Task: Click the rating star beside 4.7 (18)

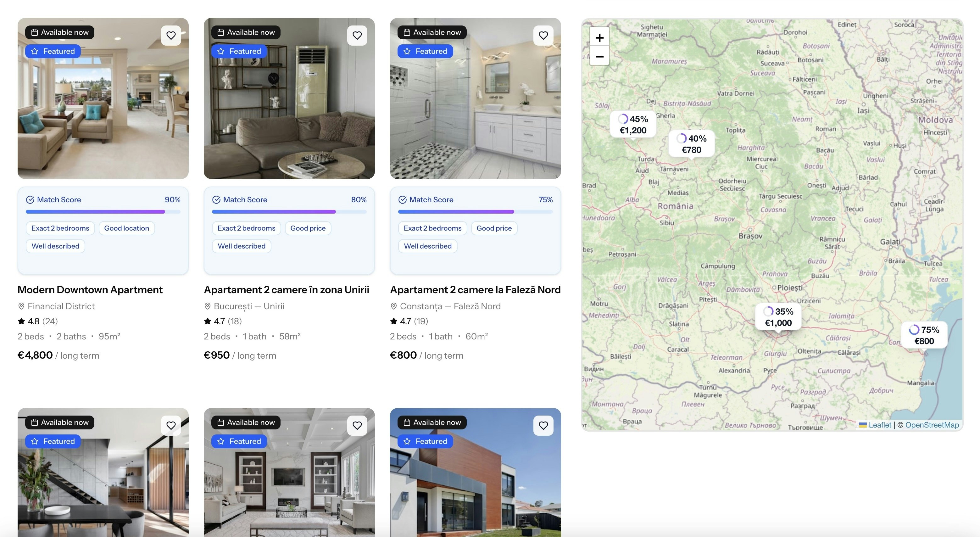Action: tap(207, 321)
